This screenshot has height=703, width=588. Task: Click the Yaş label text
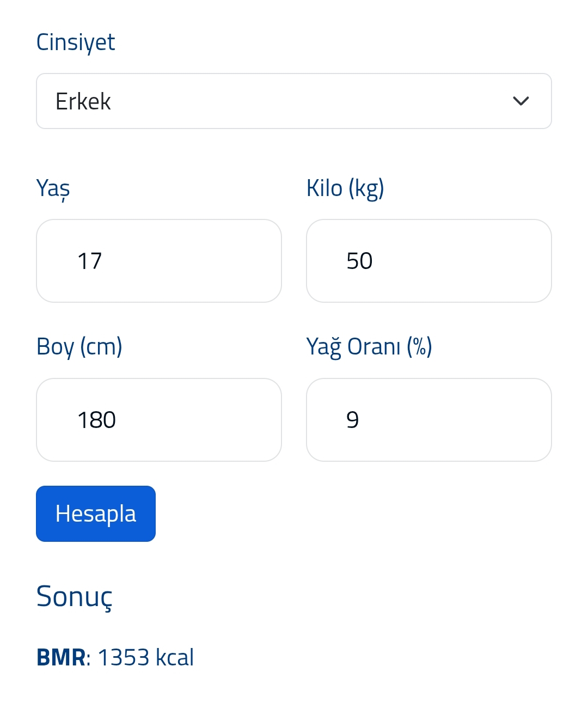coord(53,188)
